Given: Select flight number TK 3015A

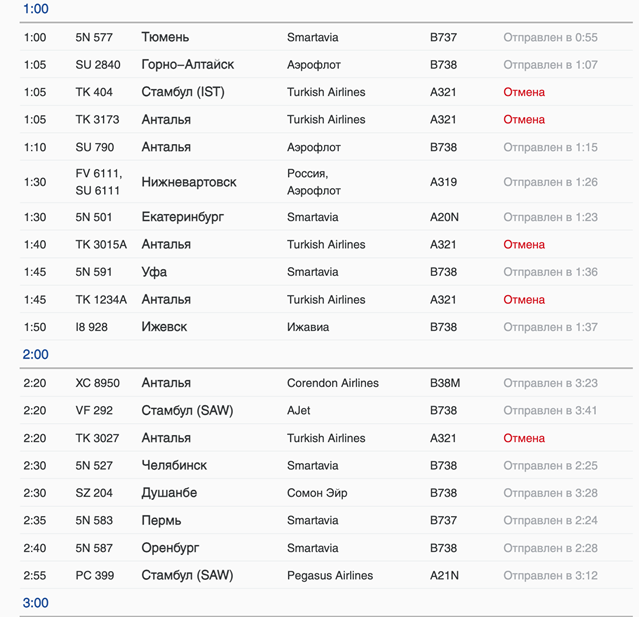Looking at the screenshot, I should 101,244.
